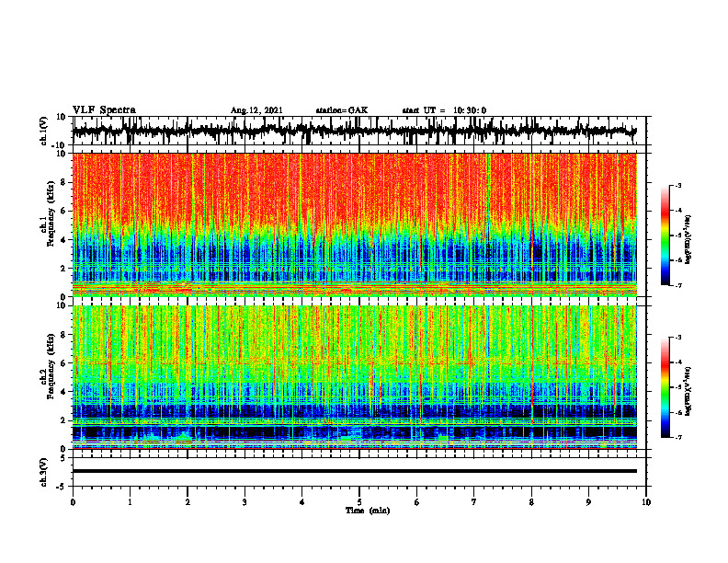
Task: Click time axis tick label "5"
Action: [359, 502]
